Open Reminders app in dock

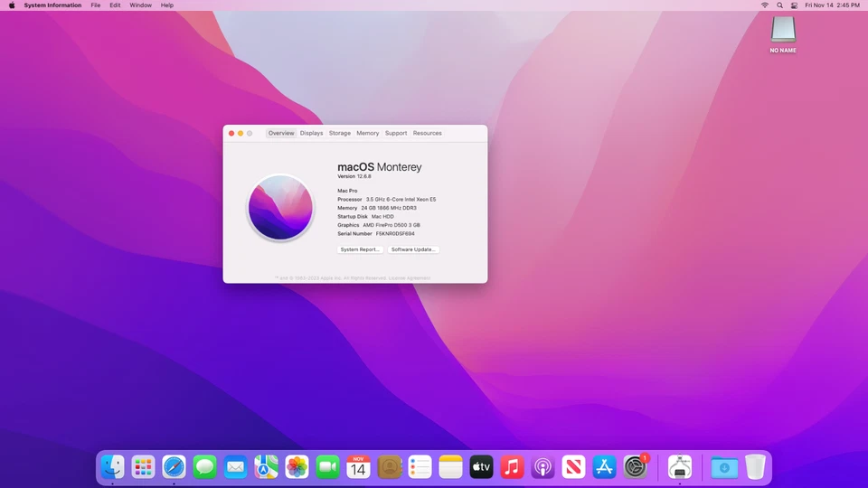(420, 467)
